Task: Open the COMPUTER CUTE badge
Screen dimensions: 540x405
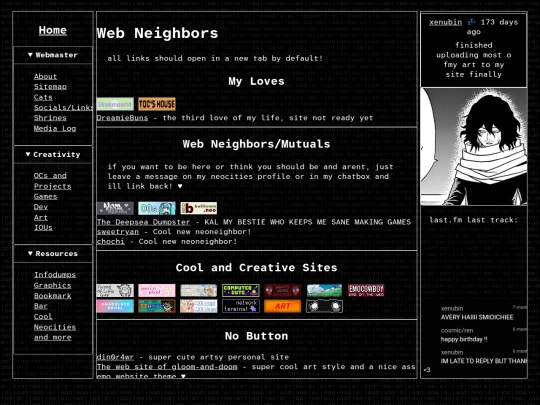Action: click(x=241, y=290)
